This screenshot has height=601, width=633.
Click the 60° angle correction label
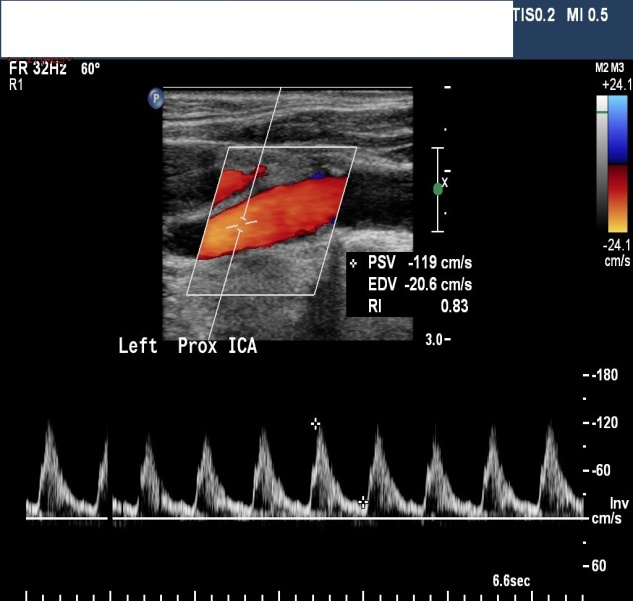point(90,69)
